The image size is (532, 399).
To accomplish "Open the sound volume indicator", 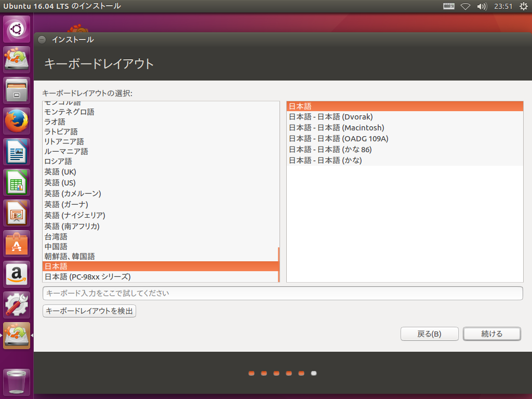I will pos(482,6).
